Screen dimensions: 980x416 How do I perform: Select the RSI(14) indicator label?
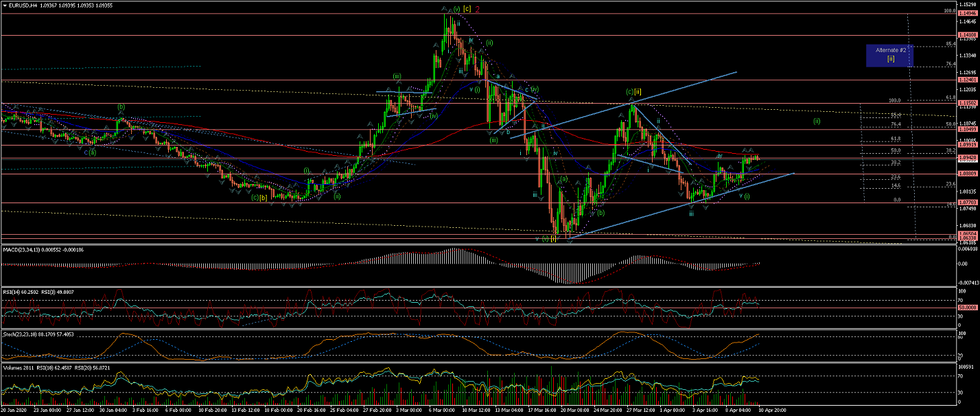tap(21, 292)
